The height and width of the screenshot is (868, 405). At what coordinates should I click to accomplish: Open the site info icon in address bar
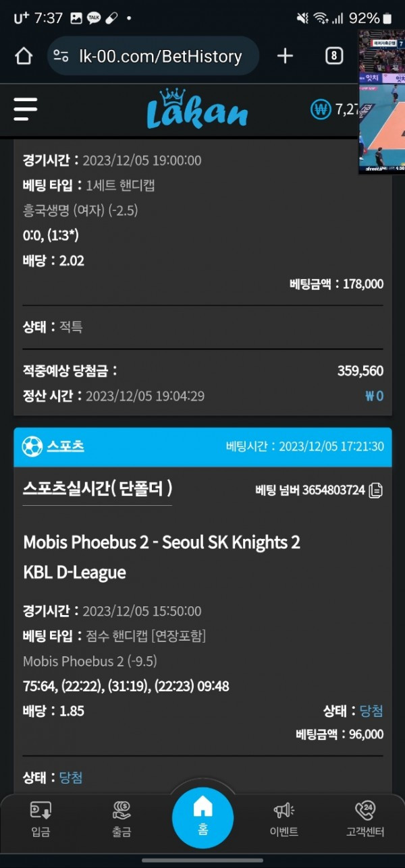[x=61, y=56]
